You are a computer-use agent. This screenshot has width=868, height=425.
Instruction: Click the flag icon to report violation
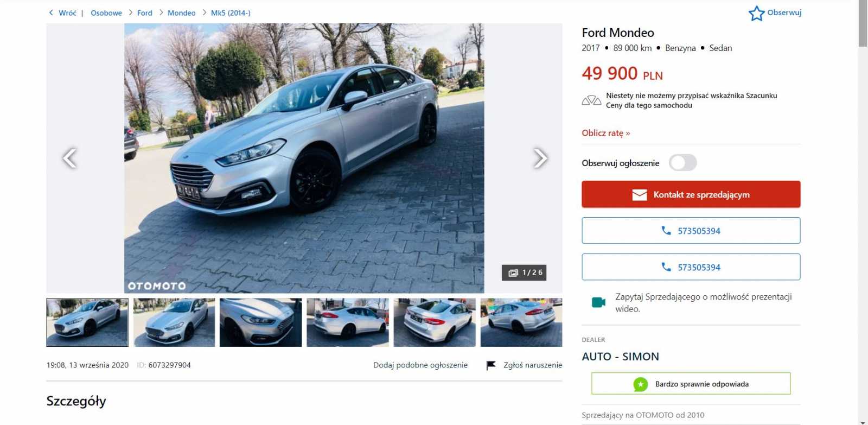tap(491, 365)
